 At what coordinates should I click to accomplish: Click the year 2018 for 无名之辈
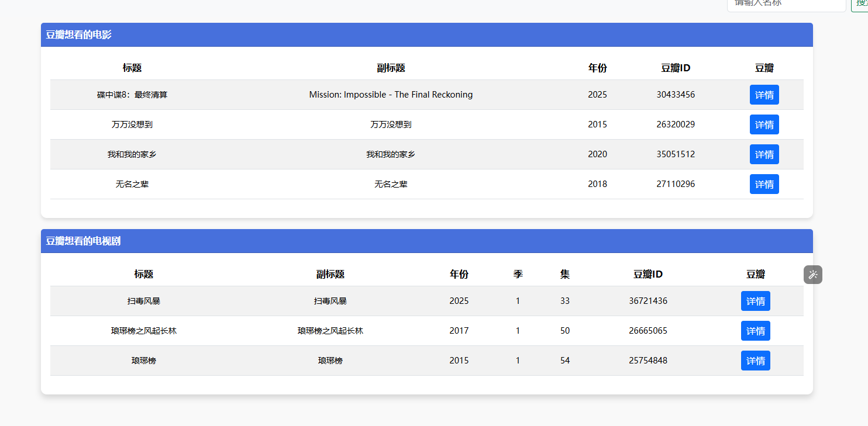pyautogui.click(x=597, y=184)
